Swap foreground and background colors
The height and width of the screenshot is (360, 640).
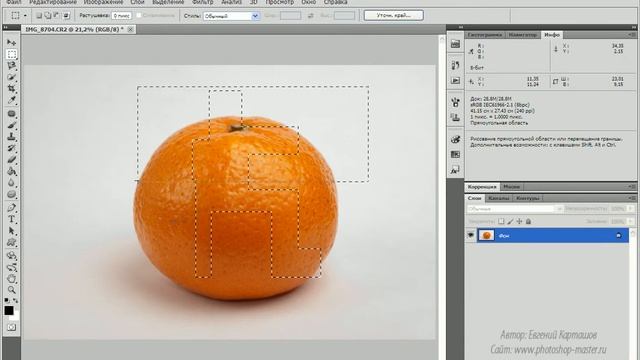click(x=16, y=300)
